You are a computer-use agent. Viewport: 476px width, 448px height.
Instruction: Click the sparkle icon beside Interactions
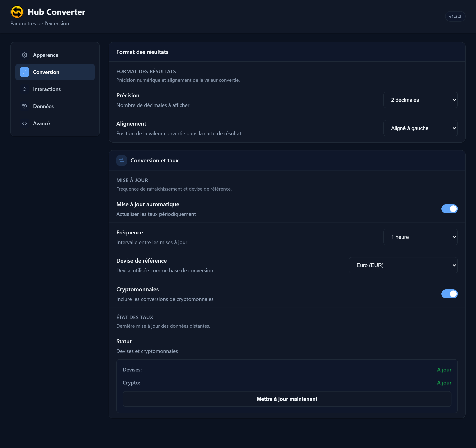point(24,89)
